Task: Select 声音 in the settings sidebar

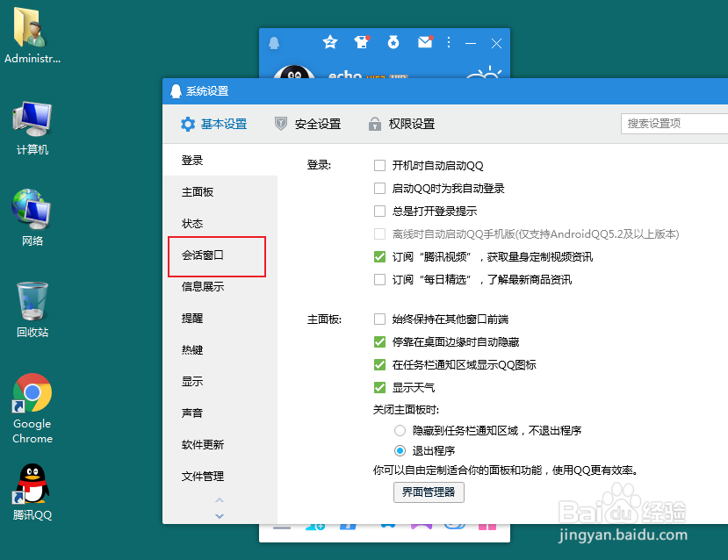Action: click(x=220, y=413)
